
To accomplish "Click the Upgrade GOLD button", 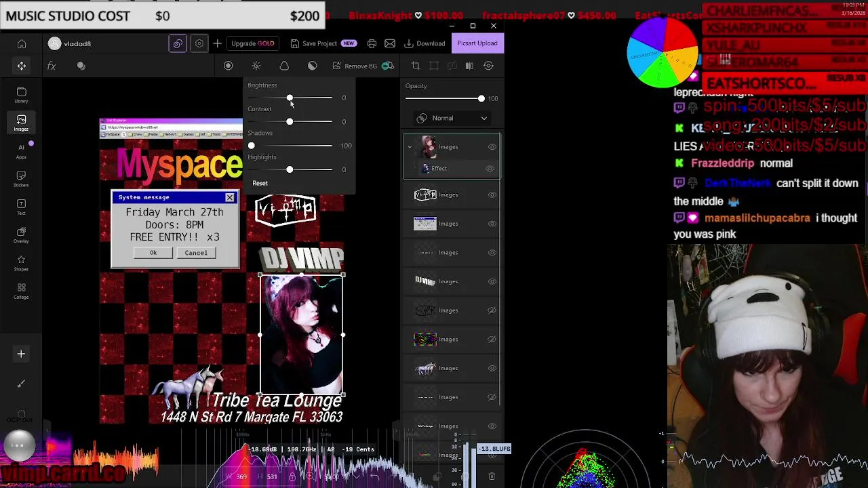I will click(x=252, y=43).
